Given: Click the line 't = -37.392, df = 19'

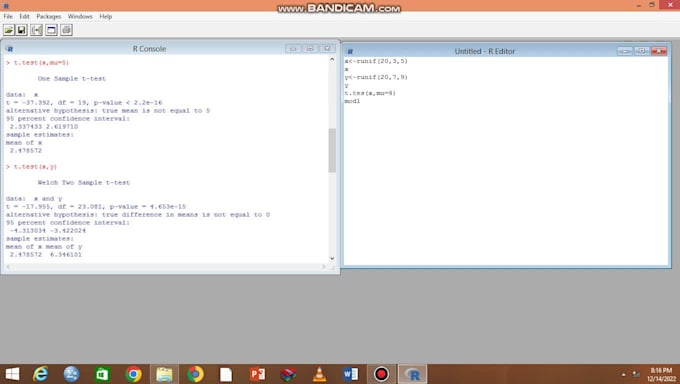Looking at the screenshot, I should (84, 102).
